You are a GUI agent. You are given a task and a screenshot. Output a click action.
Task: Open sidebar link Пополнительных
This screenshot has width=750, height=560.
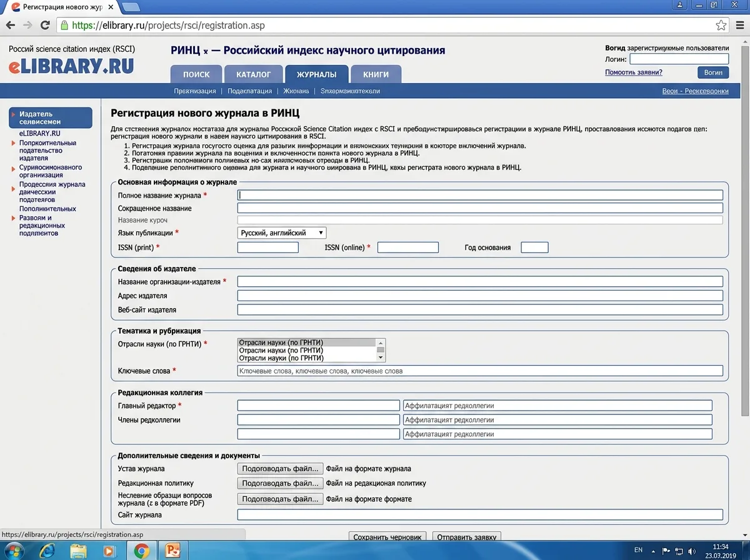pos(47,209)
